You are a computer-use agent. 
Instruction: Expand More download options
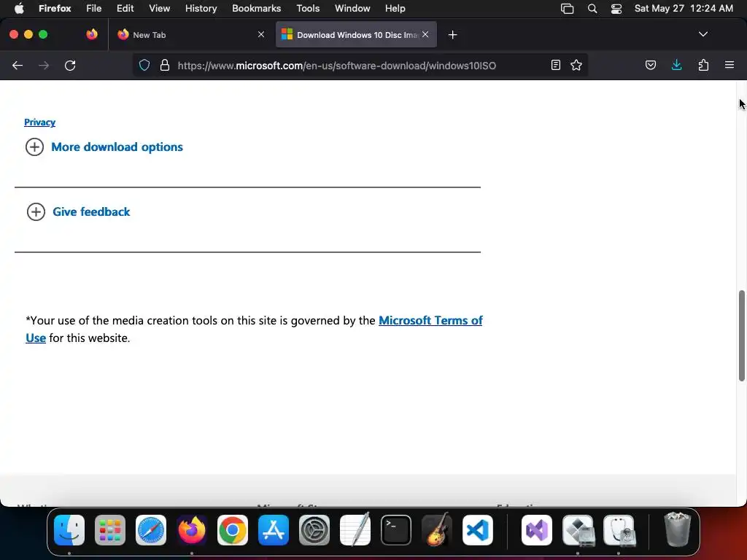(117, 147)
